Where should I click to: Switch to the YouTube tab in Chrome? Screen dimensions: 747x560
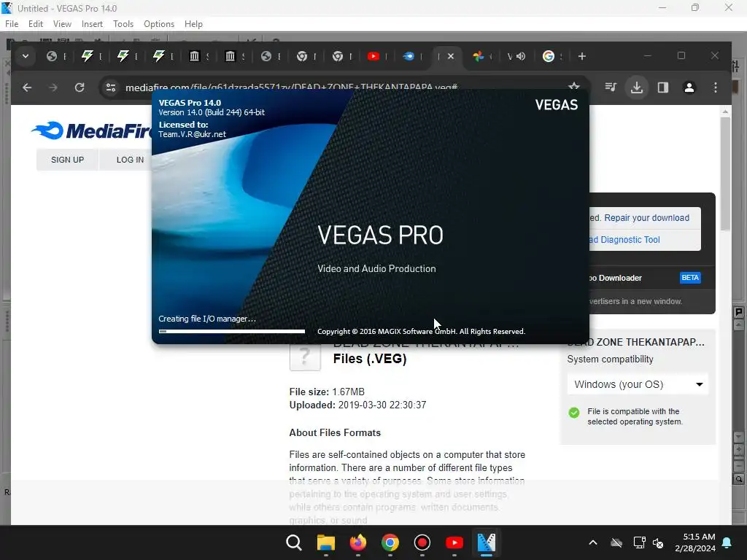click(x=373, y=56)
